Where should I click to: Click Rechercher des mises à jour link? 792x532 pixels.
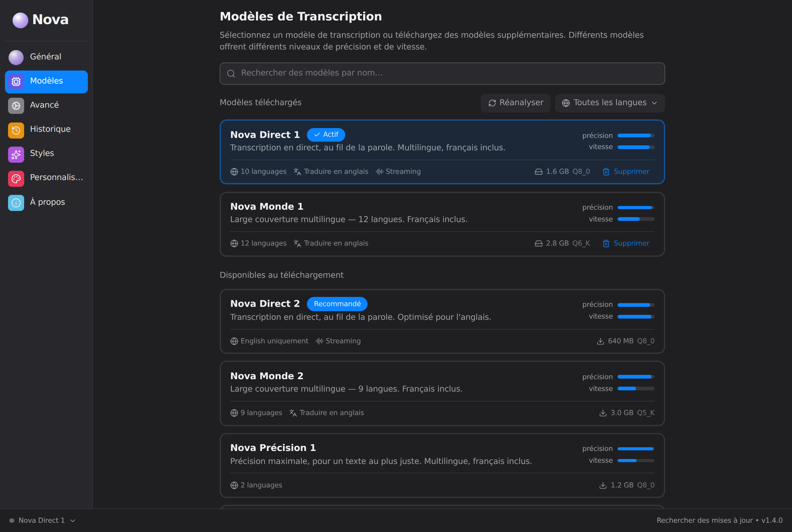pyautogui.click(x=704, y=520)
